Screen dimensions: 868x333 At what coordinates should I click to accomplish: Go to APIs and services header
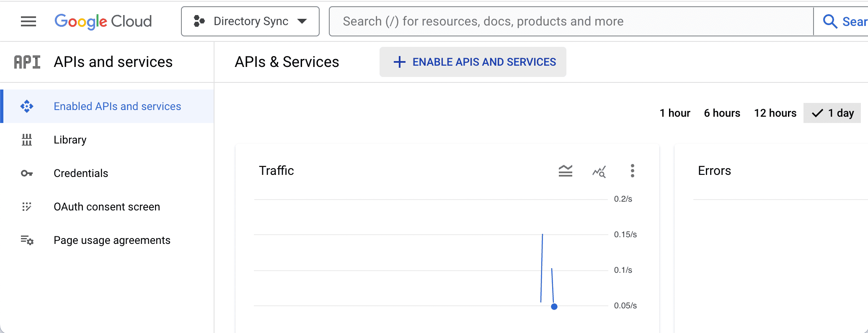(113, 61)
